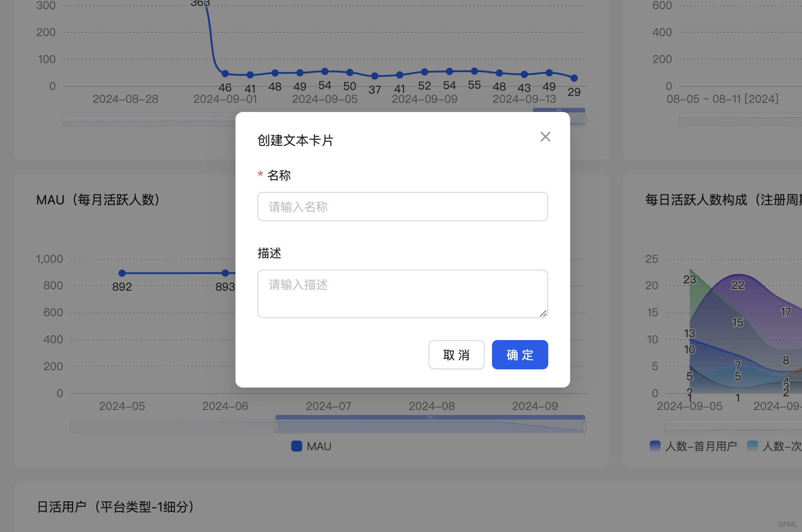This screenshot has height=532, width=802.
Task: Select the data point labeled 55
Action: coord(474,71)
